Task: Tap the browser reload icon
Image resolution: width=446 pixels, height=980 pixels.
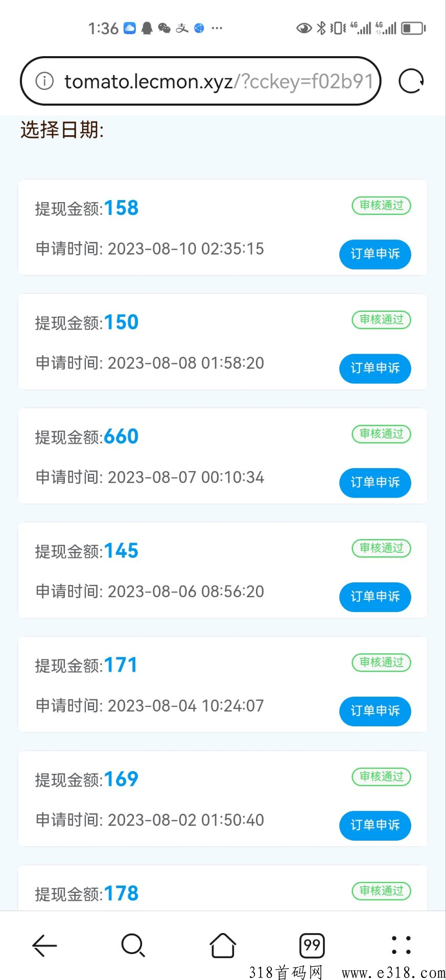Action: click(411, 81)
